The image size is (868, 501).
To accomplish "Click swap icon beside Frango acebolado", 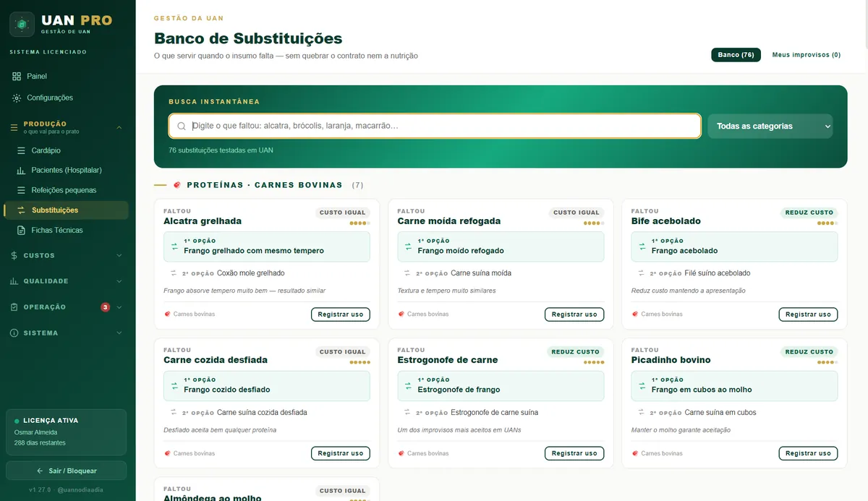I will (x=642, y=247).
